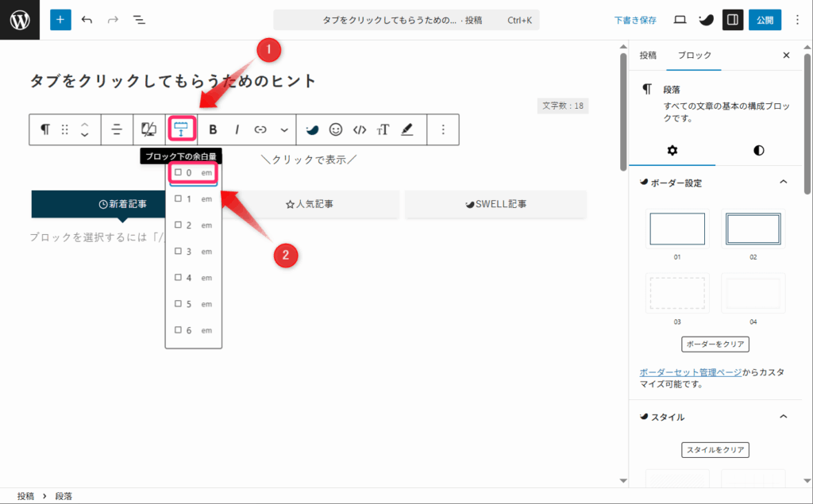Screen dimensions: 813x504
Task: Click the スタイルをクリア button
Action: point(715,449)
